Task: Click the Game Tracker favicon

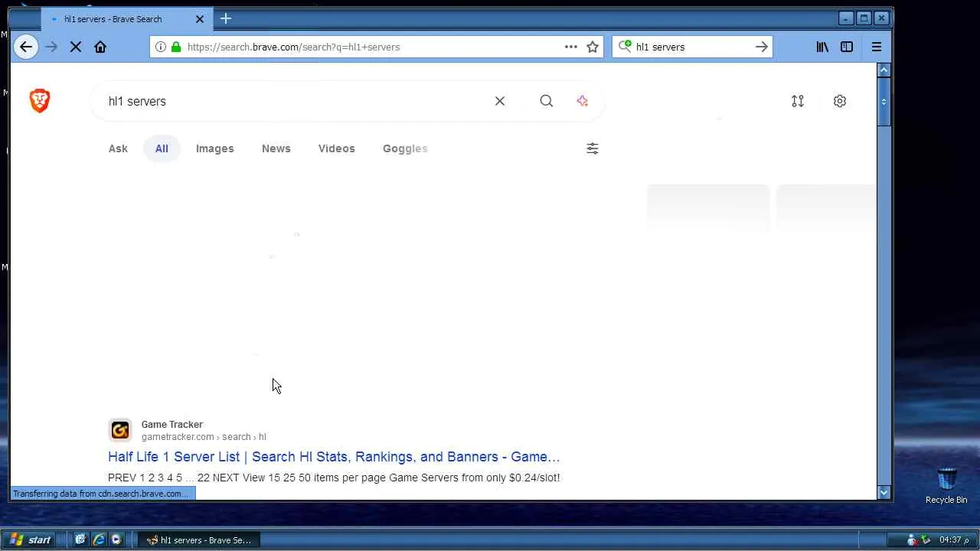Action: 120,430
